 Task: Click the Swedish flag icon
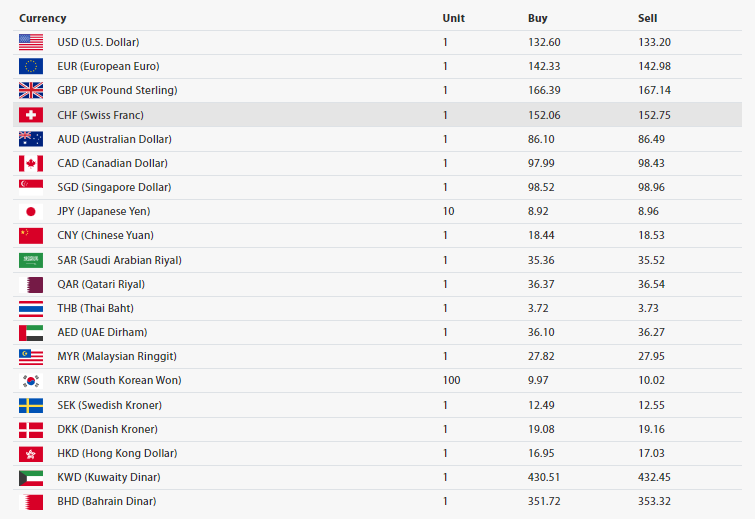[x=31, y=405]
